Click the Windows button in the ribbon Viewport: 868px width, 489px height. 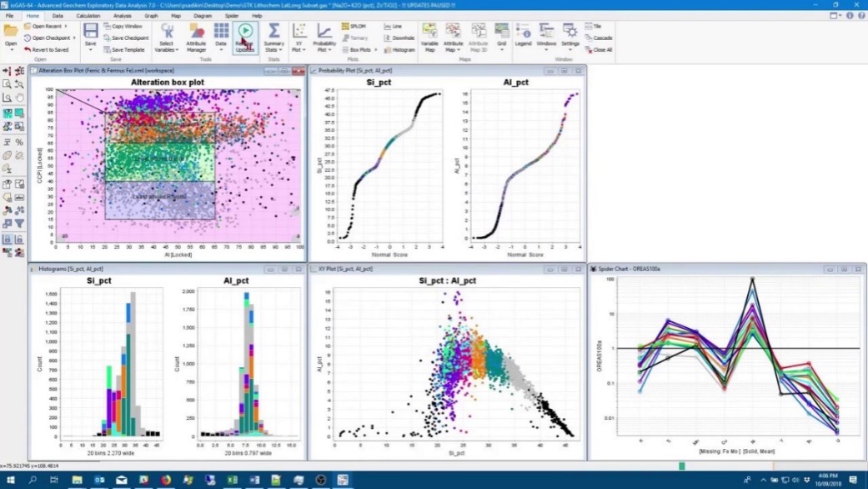coord(546,37)
